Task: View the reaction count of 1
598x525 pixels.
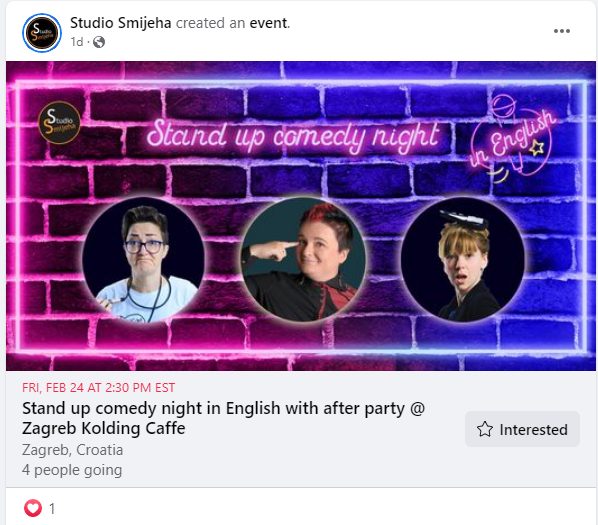Action: point(52,509)
